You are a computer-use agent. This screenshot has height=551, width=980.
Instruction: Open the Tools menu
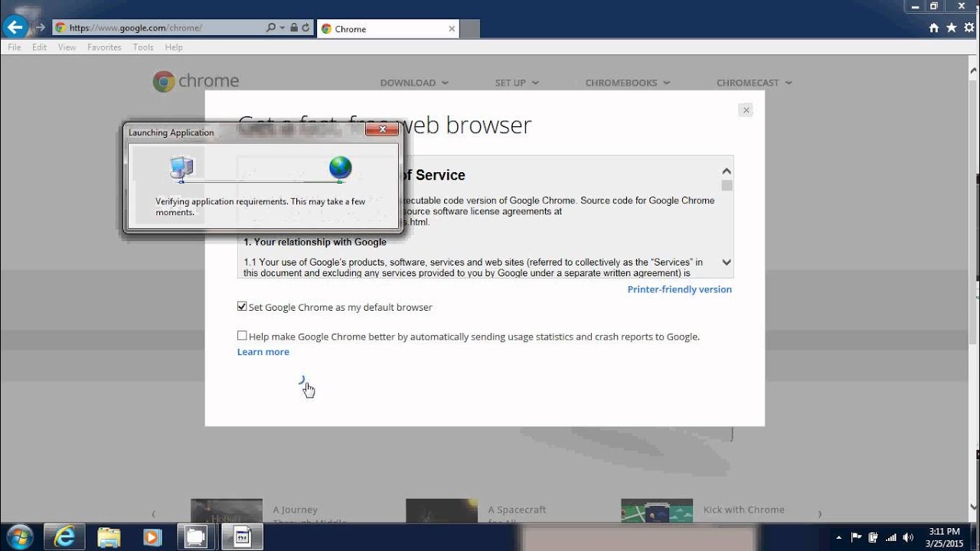[x=143, y=47]
